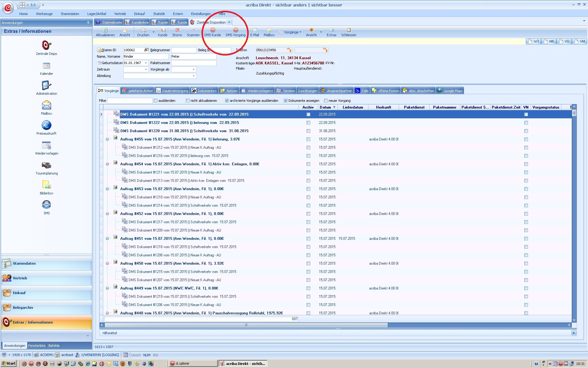Image resolution: width=588 pixels, height=368 pixels.
Task: Open the Vorgänge dropdown in toolbar
Action: [x=290, y=32]
